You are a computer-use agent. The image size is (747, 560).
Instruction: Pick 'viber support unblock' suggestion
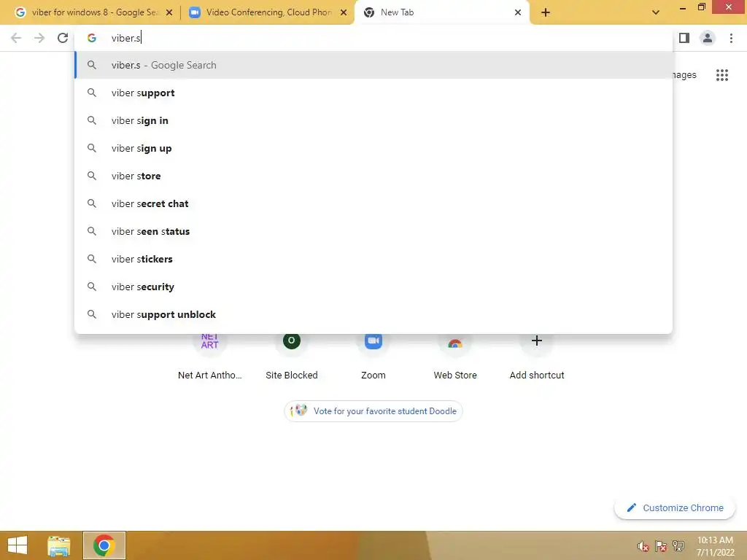373,314
